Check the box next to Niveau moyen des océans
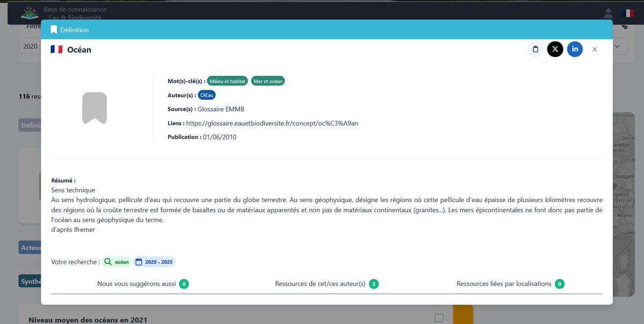Screen dimensions: 644x324 439,317
